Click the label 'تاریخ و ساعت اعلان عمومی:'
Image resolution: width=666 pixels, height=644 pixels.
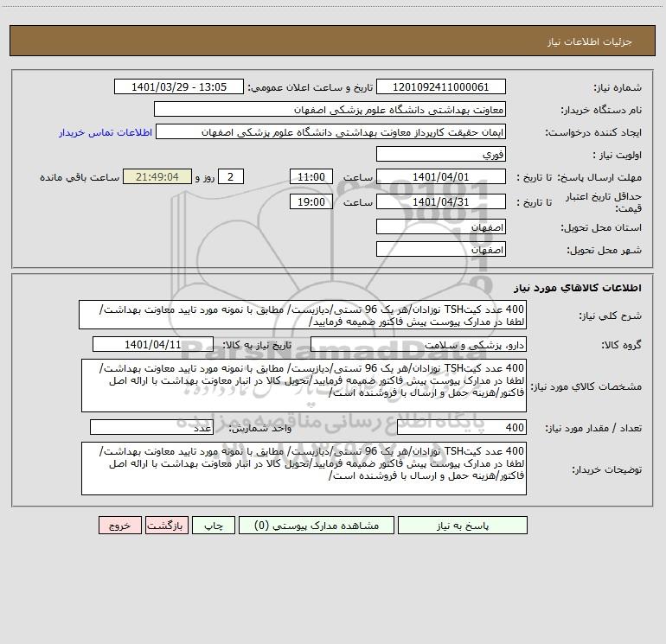(x=310, y=87)
